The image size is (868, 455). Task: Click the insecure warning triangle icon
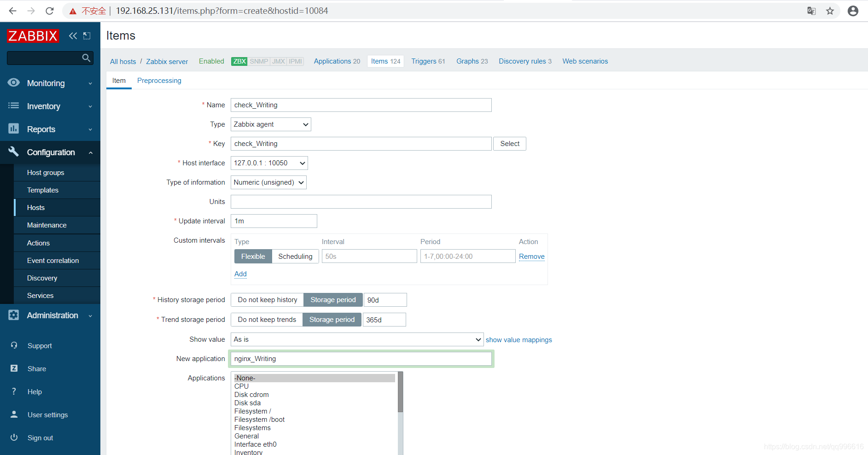[x=73, y=11]
